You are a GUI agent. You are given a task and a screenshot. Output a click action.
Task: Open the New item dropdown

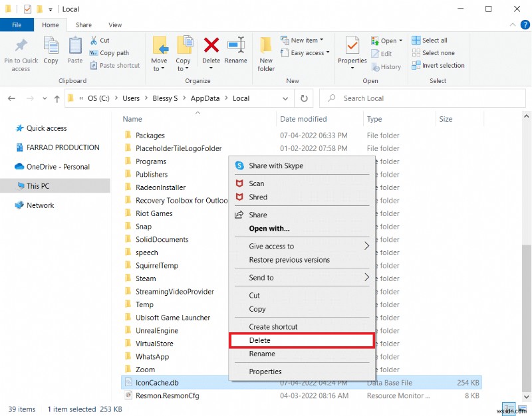tap(305, 40)
